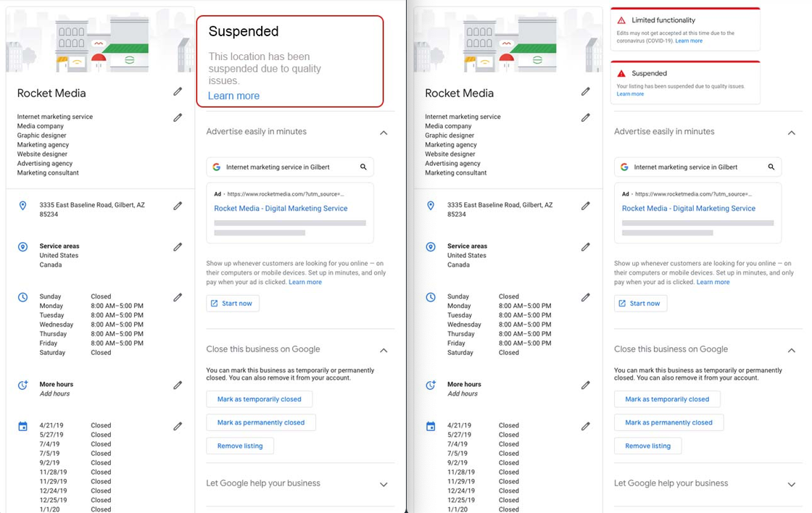The image size is (812, 513).
Task: Click the red warning icon beside Limited functionality
Action: (621, 21)
